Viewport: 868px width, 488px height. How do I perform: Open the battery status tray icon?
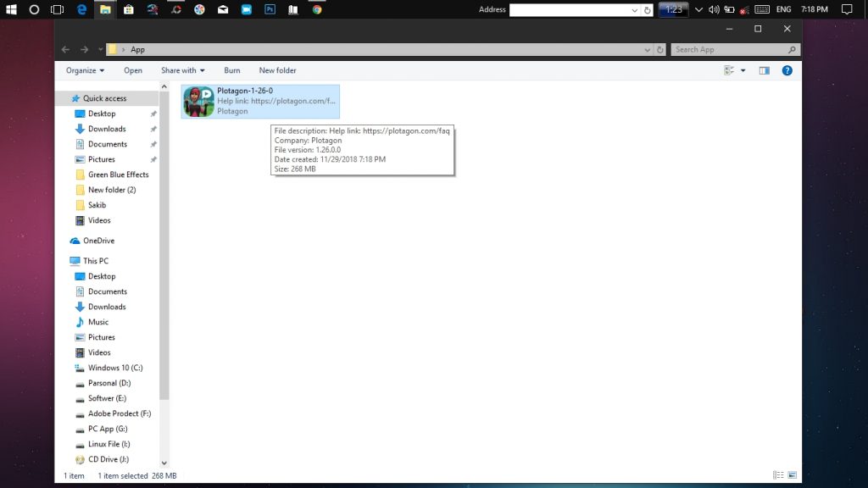729,9
